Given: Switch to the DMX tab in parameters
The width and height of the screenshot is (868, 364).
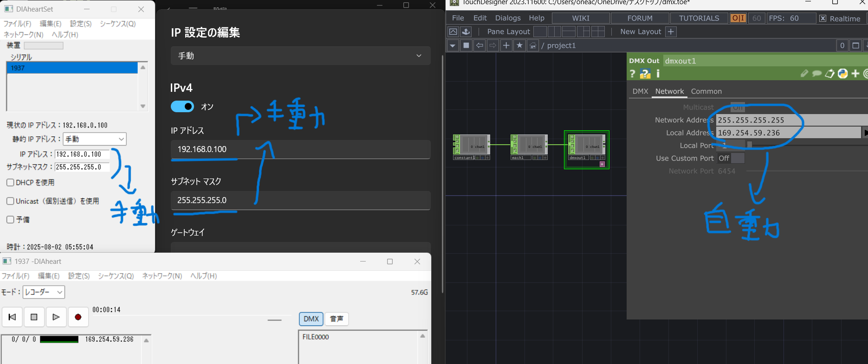Looking at the screenshot, I should click(x=640, y=91).
